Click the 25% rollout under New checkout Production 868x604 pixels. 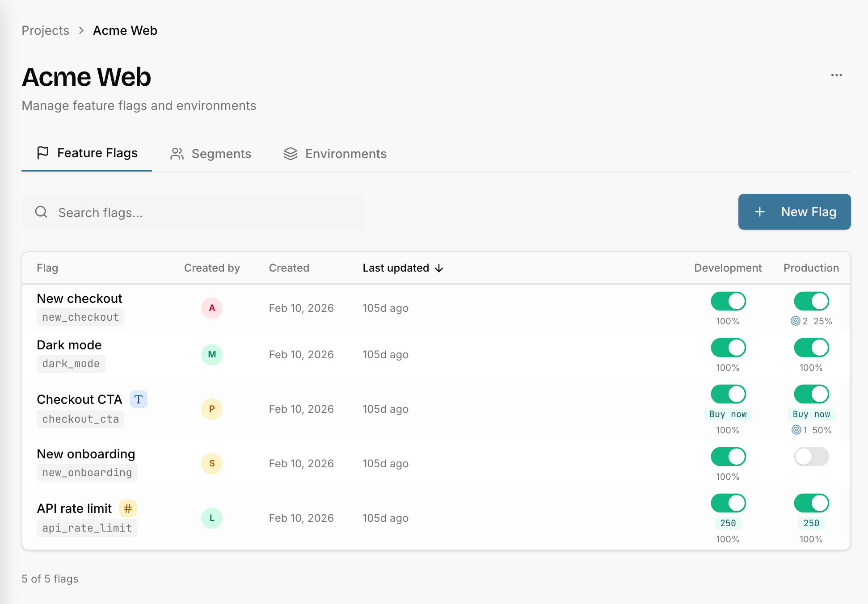point(822,321)
